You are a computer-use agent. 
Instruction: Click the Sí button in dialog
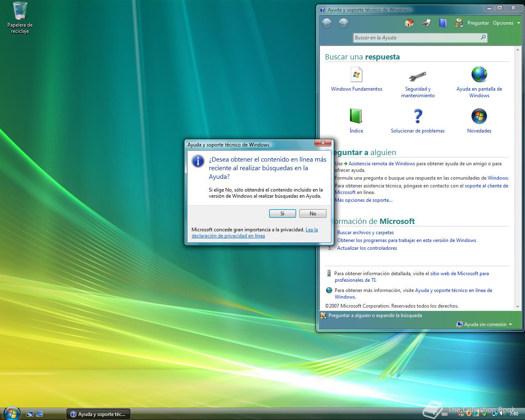point(282,214)
